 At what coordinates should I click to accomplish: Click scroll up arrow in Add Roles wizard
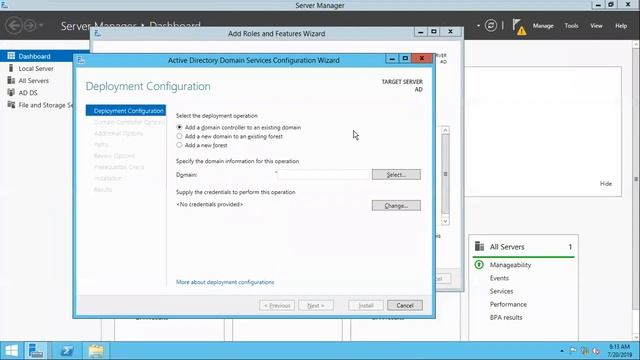pos(445,130)
